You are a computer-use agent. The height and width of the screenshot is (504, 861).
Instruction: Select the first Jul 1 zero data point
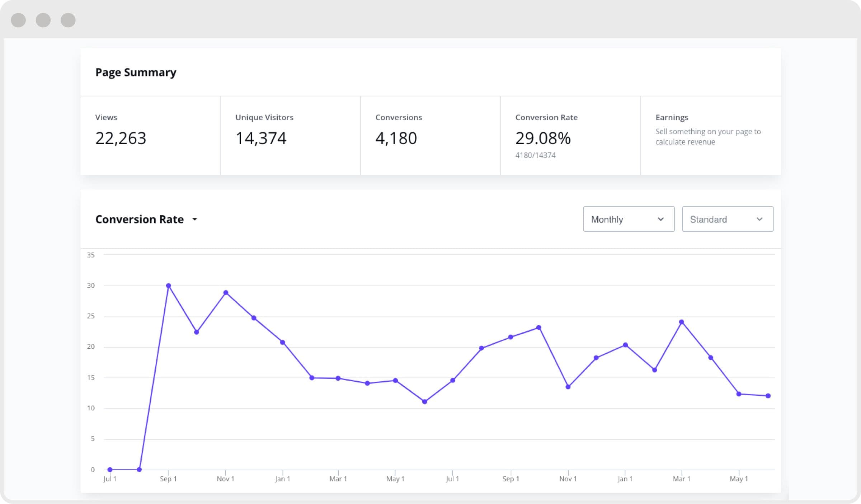click(110, 470)
